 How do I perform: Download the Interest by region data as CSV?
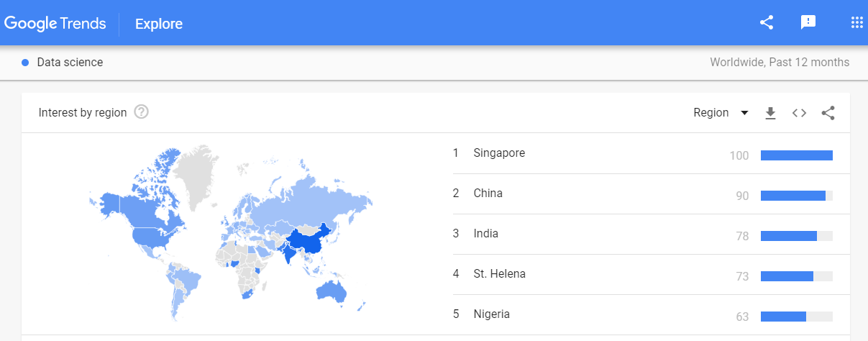[x=770, y=113]
